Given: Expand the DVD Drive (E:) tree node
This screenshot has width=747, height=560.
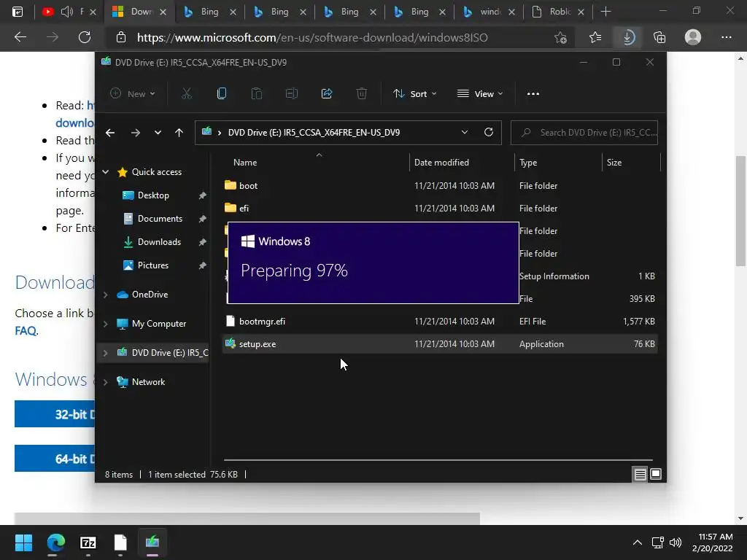Looking at the screenshot, I should (x=106, y=353).
